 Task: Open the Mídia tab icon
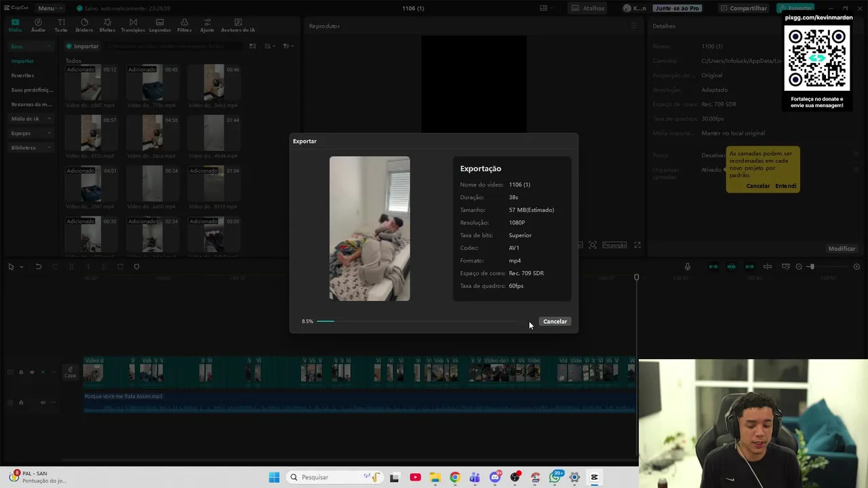pos(15,26)
